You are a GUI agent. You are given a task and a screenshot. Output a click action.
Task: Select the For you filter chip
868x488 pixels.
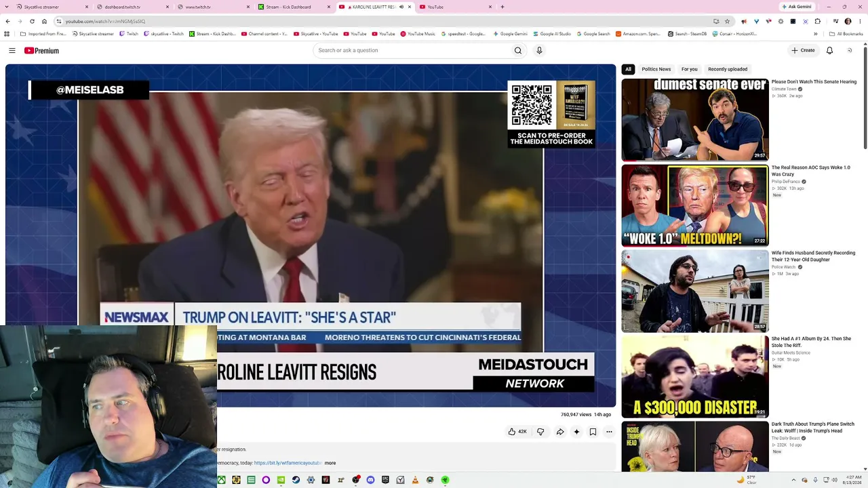[x=689, y=69]
